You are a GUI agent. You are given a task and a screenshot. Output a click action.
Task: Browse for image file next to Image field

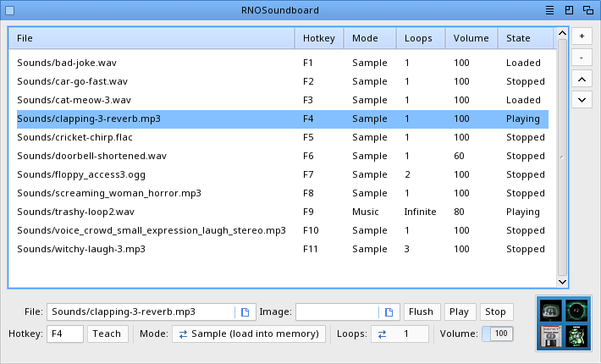pos(389,312)
